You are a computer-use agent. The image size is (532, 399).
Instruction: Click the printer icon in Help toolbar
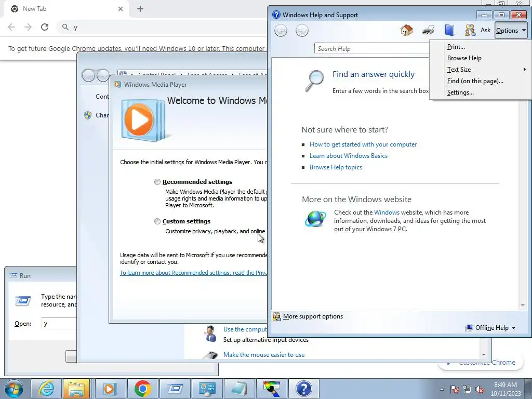click(428, 31)
